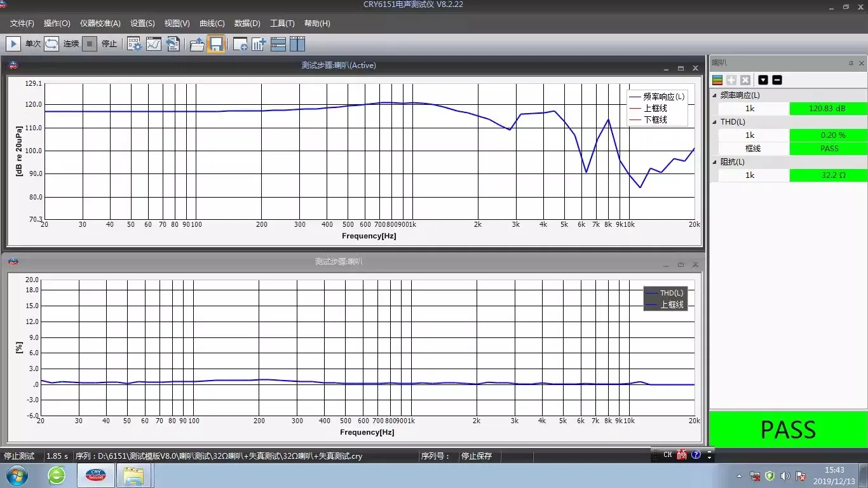
Task: Collapse the THD(L) results group
Action: (x=714, y=122)
